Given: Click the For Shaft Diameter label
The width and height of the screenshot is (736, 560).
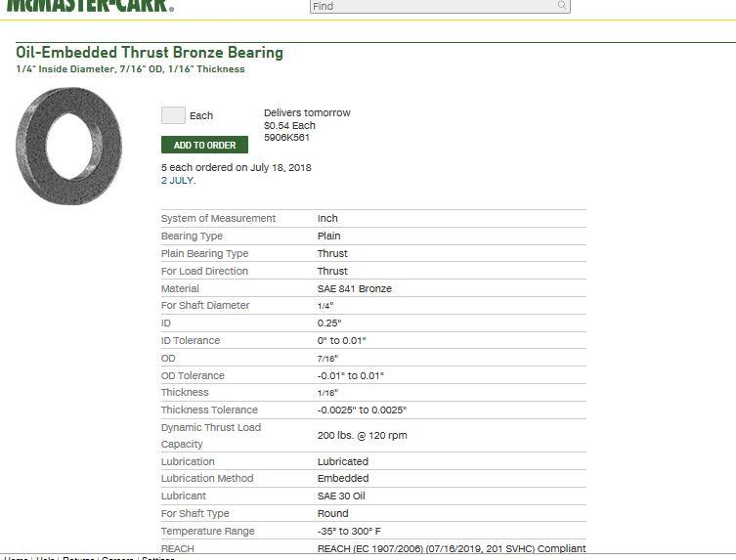Looking at the screenshot, I should pyautogui.click(x=205, y=305).
